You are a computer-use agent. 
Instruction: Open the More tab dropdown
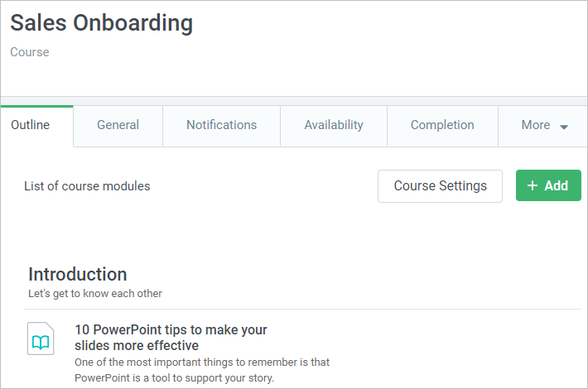[542, 126]
